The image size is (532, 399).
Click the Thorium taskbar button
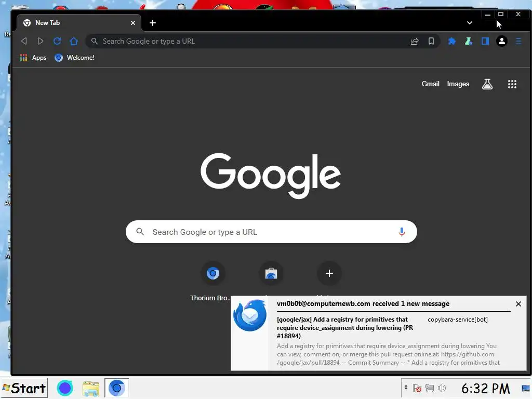pos(116,388)
